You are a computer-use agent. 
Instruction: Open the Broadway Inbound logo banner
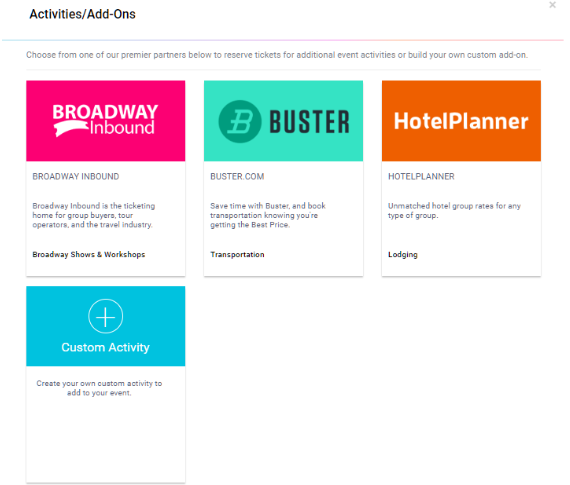(x=105, y=121)
